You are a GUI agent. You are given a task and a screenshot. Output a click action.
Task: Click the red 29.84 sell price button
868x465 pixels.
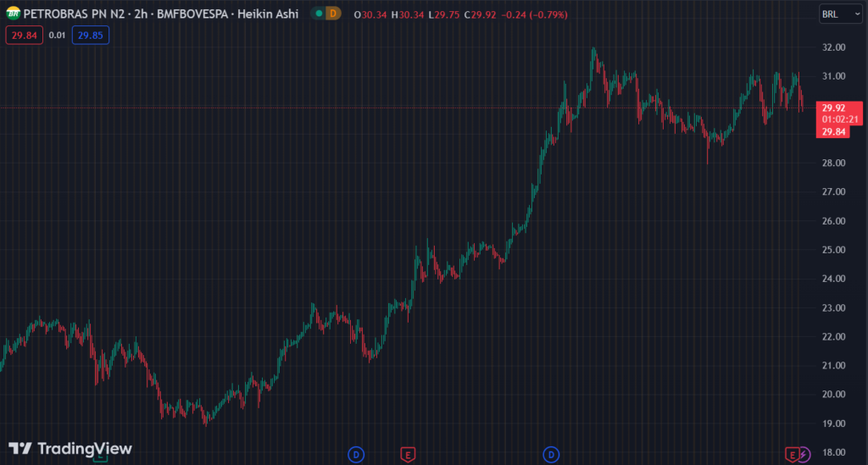click(x=24, y=36)
